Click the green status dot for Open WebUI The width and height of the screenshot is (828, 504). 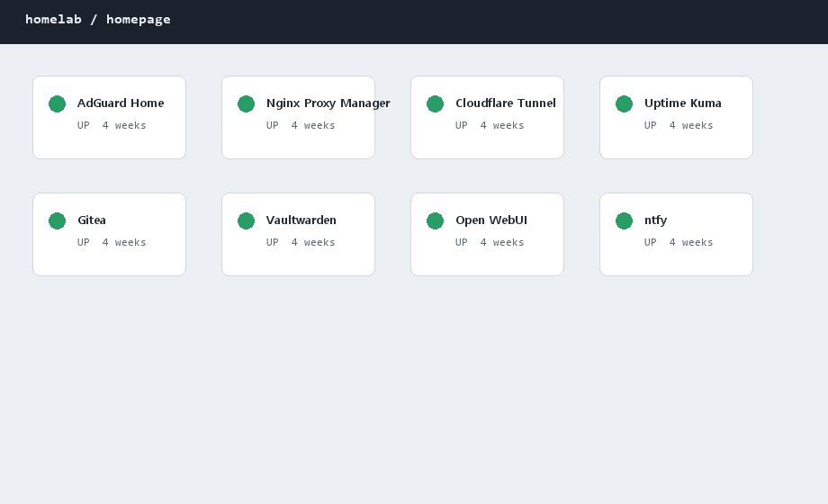pos(435,220)
